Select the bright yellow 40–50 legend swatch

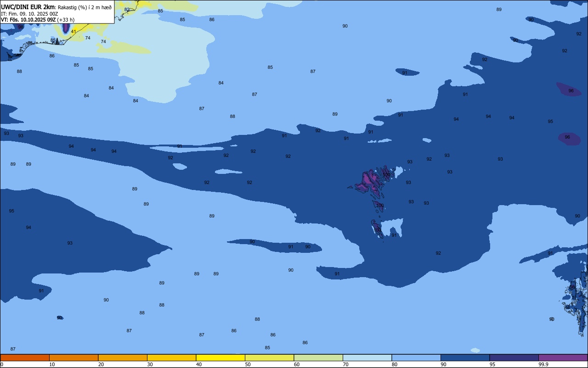220,357
